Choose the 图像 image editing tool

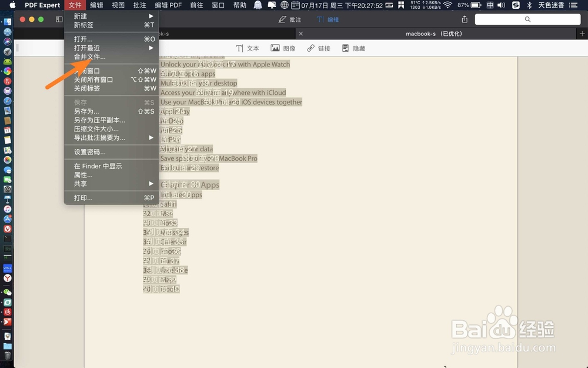point(283,48)
